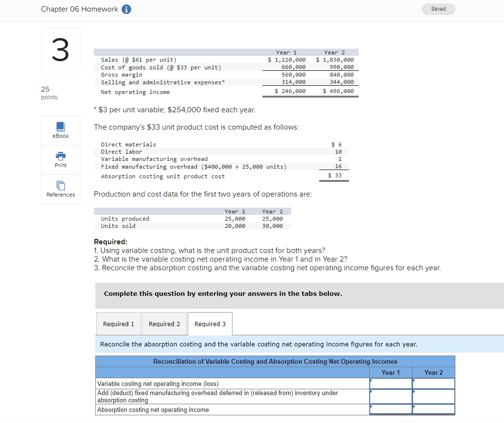Select the Print icon
Viewport: 504px width, 423px height.
60,159
